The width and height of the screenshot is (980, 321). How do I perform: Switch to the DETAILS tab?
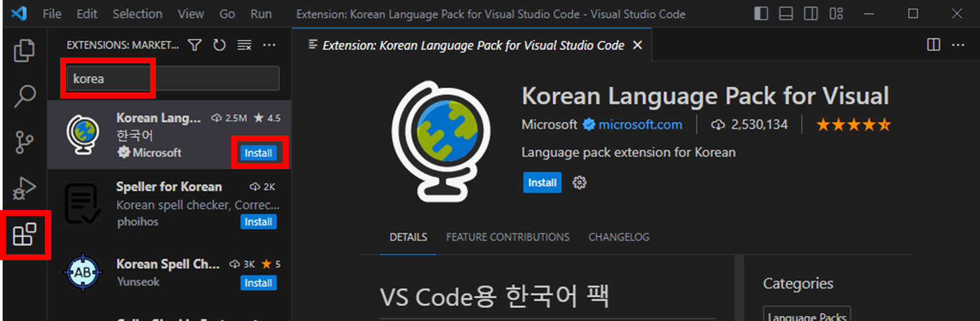(408, 237)
